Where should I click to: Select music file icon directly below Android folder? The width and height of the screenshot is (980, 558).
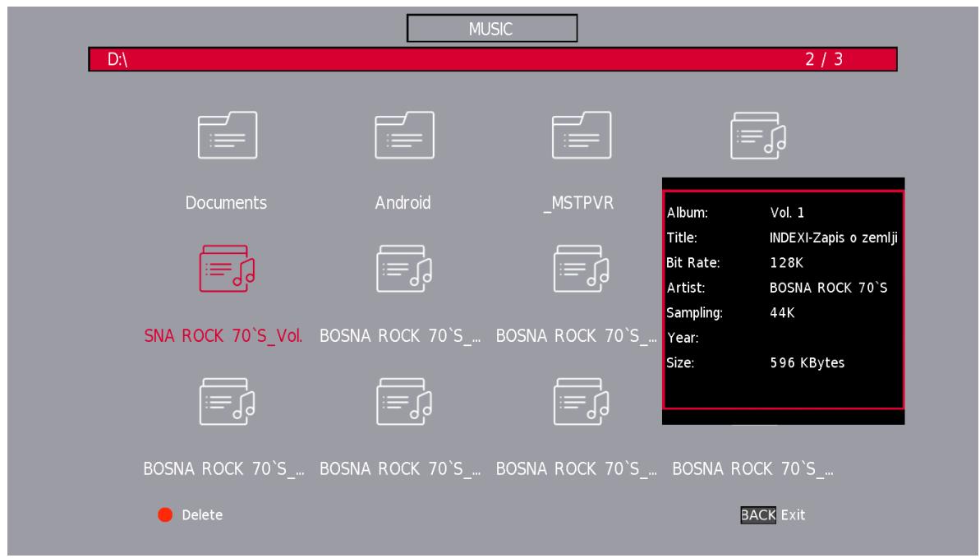click(403, 269)
